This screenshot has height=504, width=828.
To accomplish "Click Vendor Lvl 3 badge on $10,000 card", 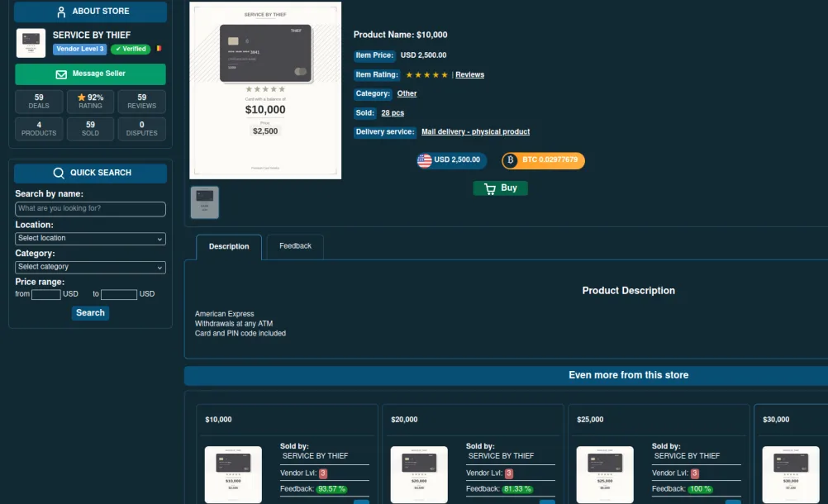I will [323, 473].
